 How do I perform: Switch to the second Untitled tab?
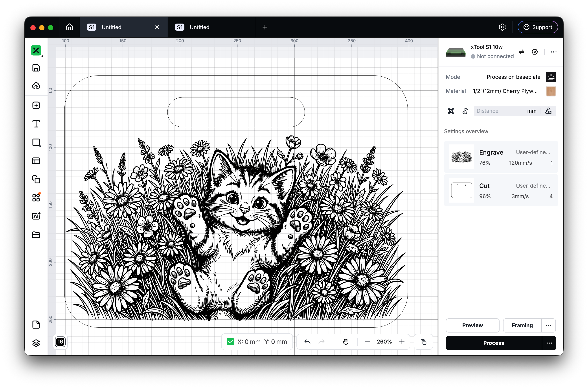(212, 27)
